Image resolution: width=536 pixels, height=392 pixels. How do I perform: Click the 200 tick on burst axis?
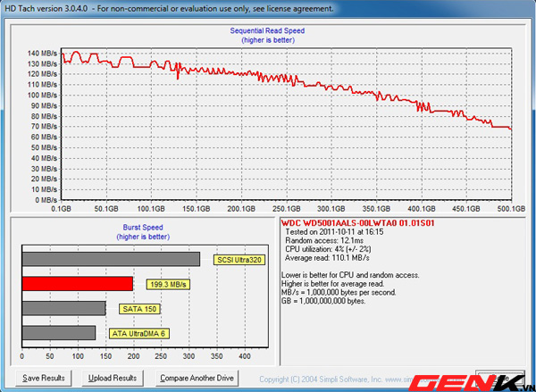tap(133, 356)
